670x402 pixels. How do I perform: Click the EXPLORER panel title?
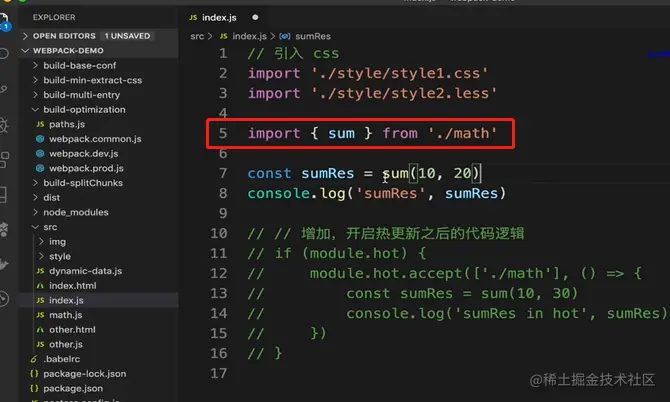54,18
